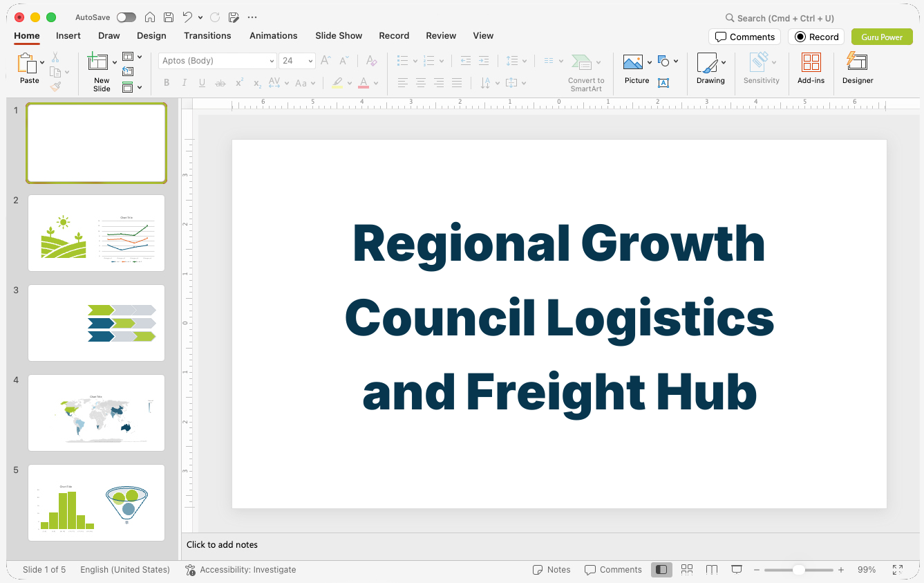924x583 pixels.
Task: Reset the slide layout icon
Action: (128, 71)
